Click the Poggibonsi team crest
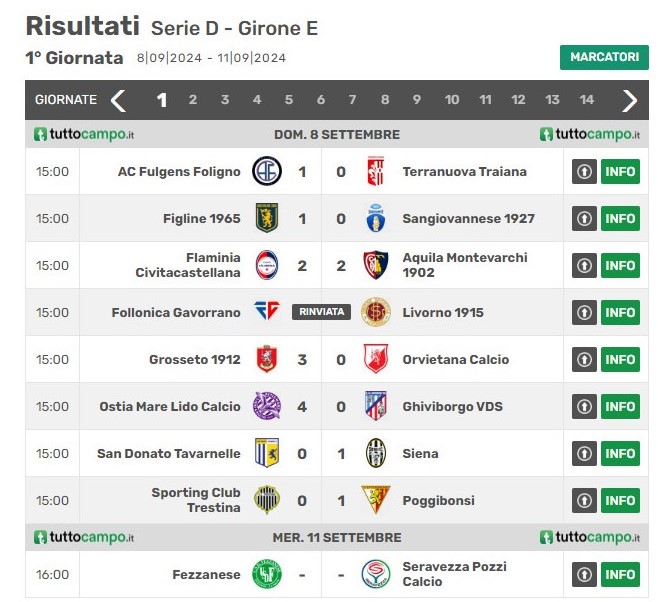The image size is (658, 602). [x=376, y=500]
